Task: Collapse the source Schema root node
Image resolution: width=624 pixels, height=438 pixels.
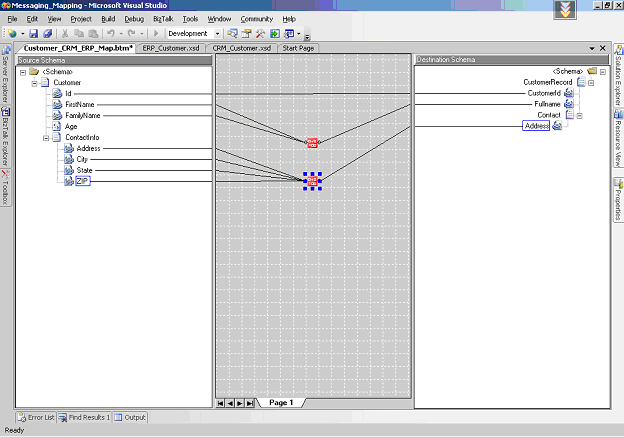Action: [x=23, y=72]
